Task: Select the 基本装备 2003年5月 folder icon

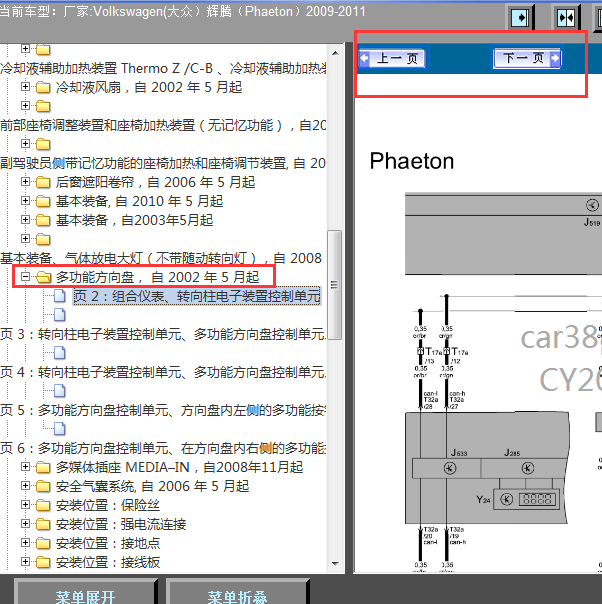Action: [43, 220]
